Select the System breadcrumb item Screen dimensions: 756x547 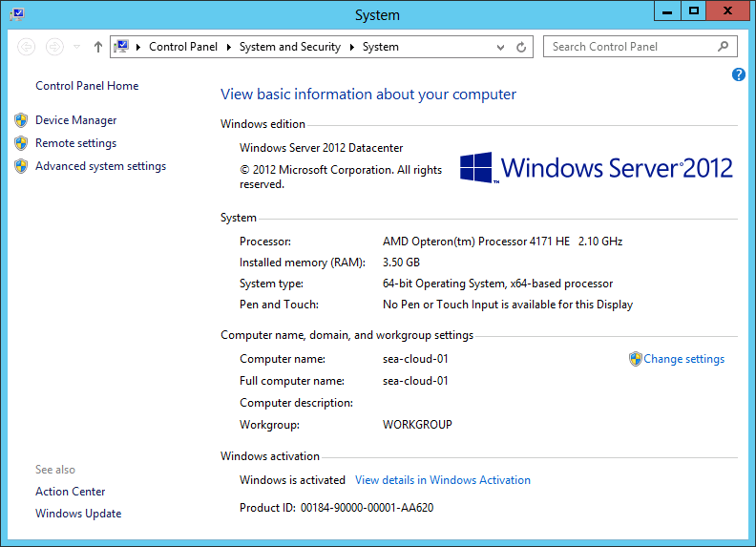pos(381,47)
